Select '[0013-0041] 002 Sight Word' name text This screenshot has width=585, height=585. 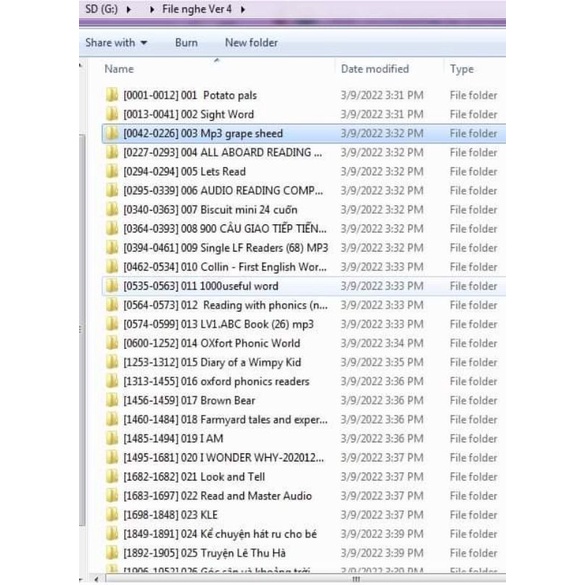point(188,114)
